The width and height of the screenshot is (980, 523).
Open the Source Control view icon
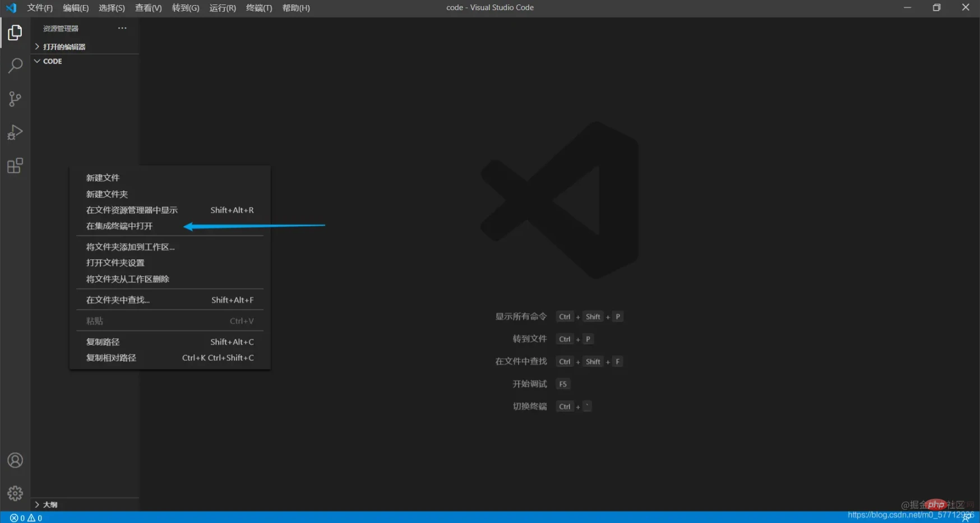point(15,99)
